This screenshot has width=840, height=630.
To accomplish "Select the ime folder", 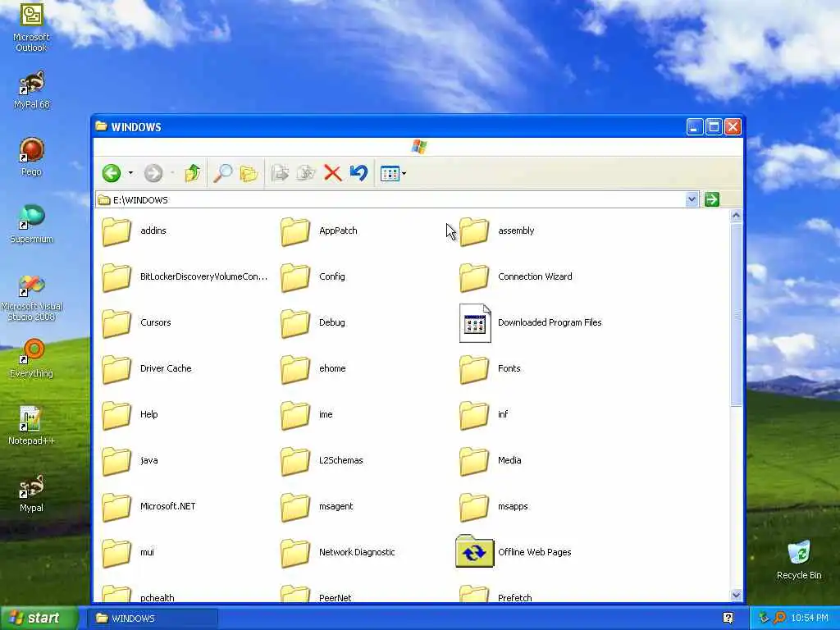I will pos(307,414).
